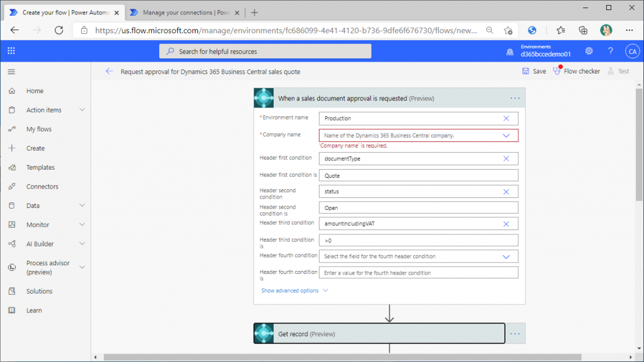
Task: Click the Learn book icon
Action: point(12,310)
